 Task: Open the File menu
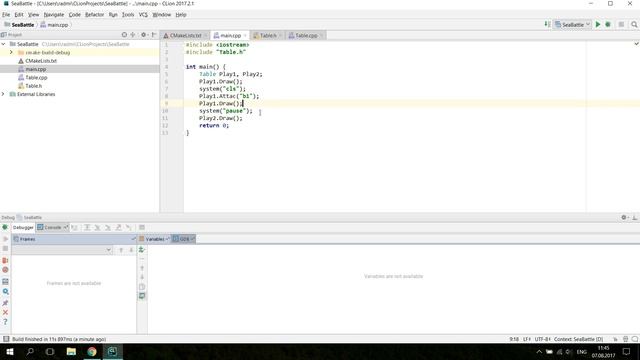6,15
